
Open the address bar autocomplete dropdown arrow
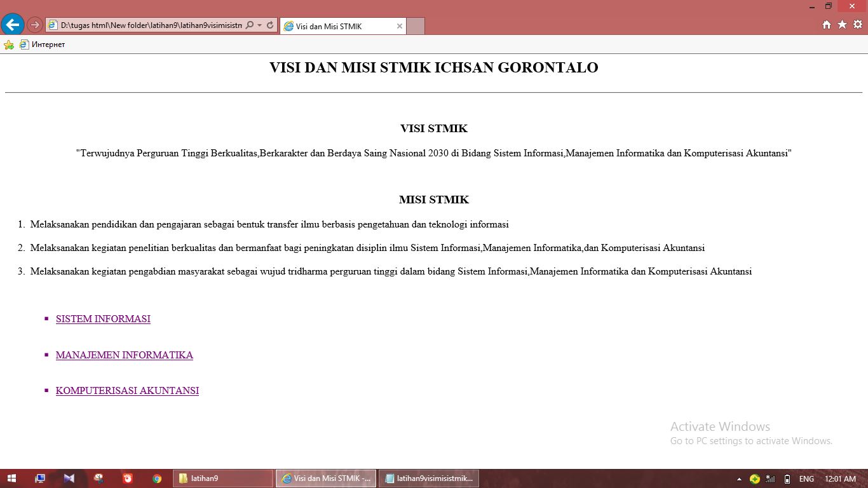259,25
